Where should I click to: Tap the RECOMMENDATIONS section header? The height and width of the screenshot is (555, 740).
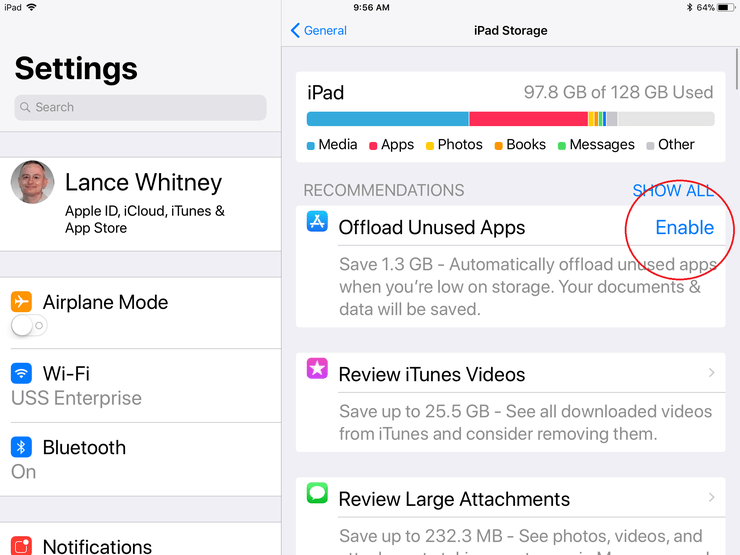click(384, 190)
